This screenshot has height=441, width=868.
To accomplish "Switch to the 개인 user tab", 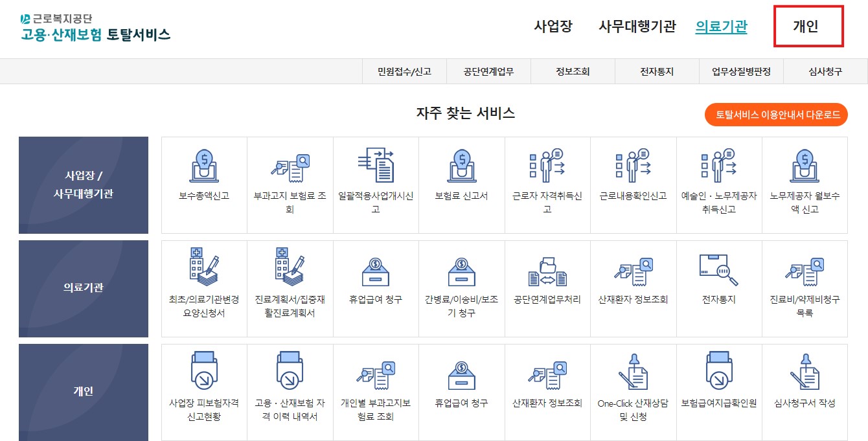I will coord(808,26).
